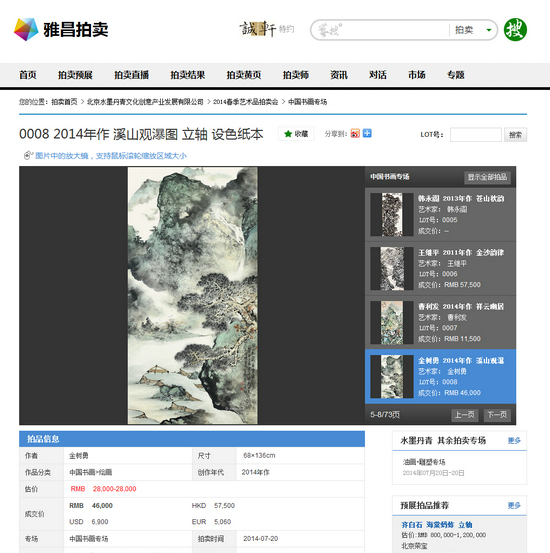Go to the 拍卖结果 menu item

tap(188, 75)
